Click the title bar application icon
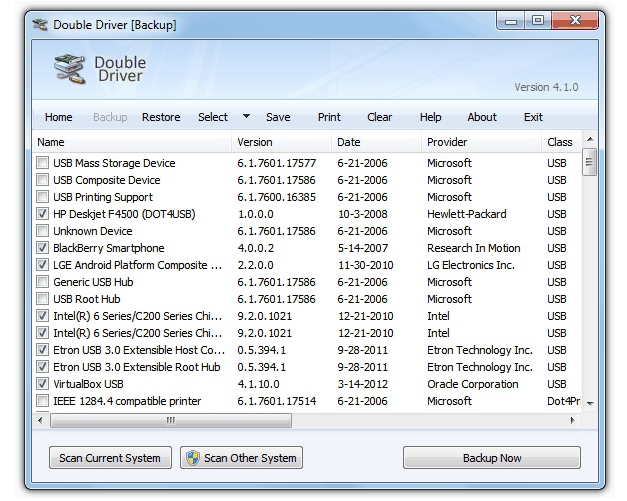This screenshot has height=501, width=627. pos(40,24)
